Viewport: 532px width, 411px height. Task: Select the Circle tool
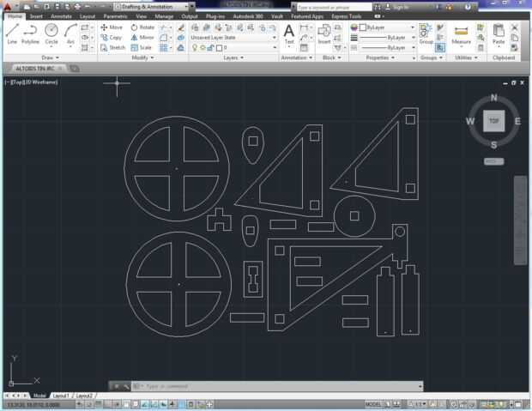tap(51, 33)
